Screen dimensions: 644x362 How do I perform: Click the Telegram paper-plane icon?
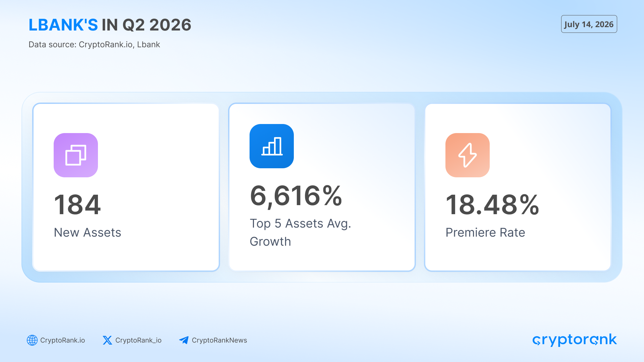click(x=184, y=340)
